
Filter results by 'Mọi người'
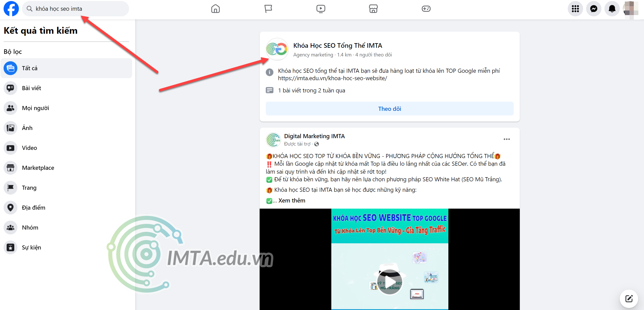click(x=67, y=108)
